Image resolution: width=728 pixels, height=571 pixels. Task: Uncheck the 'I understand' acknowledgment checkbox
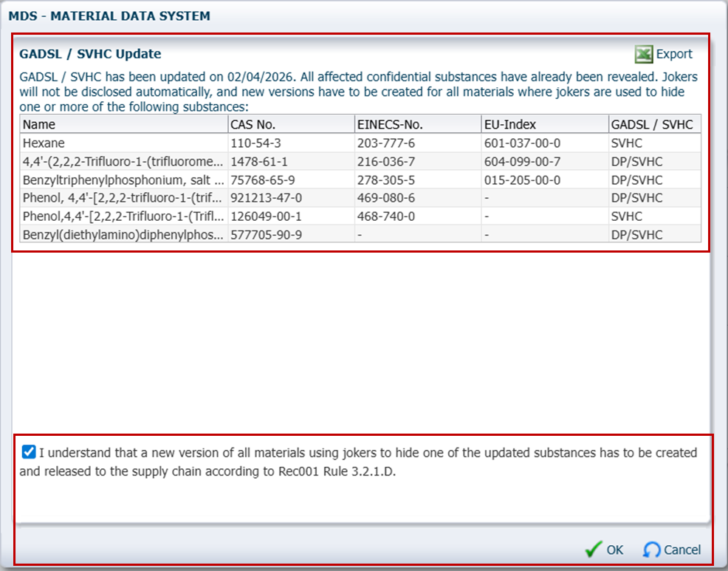point(29,451)
